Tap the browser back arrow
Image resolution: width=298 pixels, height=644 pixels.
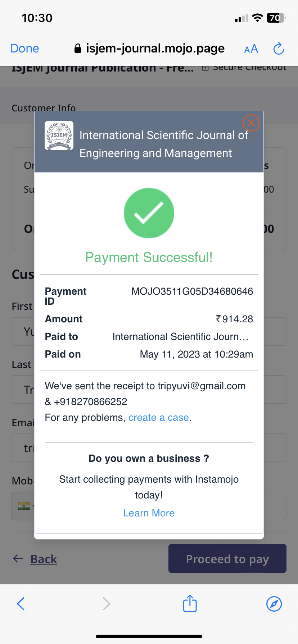(x=21, y=604)
